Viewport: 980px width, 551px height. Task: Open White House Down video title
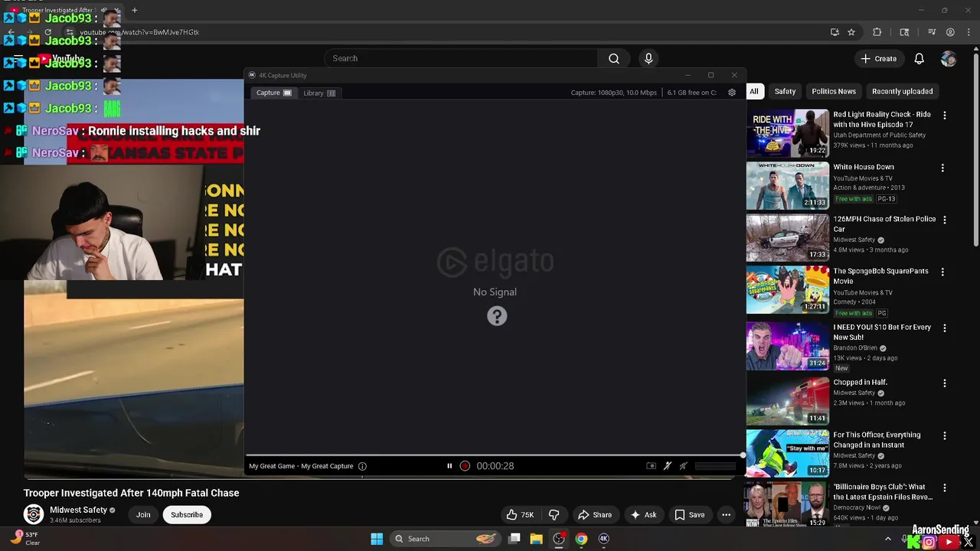coord(864,167)
